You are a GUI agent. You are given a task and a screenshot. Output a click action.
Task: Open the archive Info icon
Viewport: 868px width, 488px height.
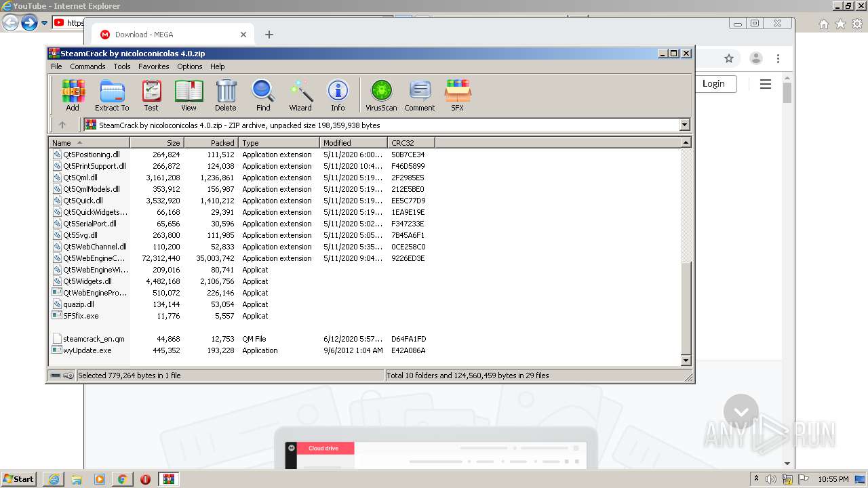point(338,96)
